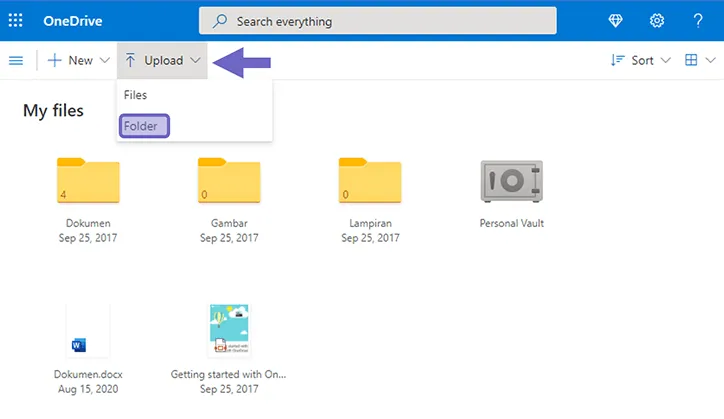Select the Gambar folder name label
Viewport: 724px width, 419px height.
(x=229, y=223)
